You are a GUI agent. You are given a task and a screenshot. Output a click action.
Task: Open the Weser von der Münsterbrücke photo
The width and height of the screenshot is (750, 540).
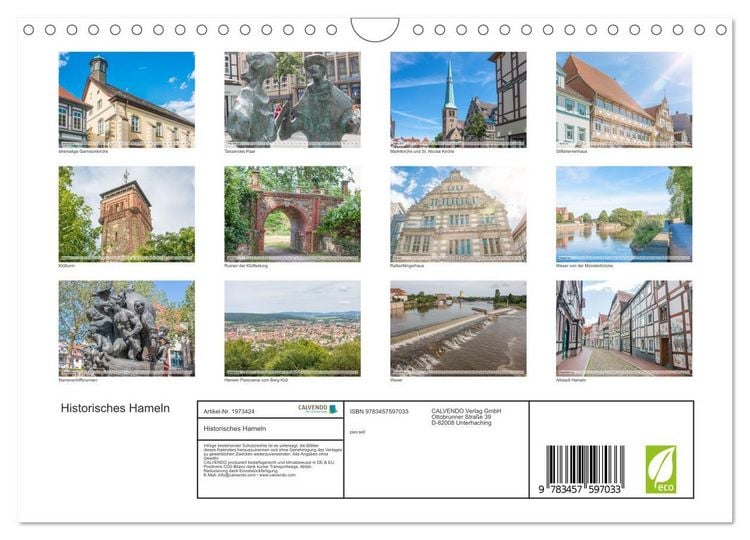point(624,214)
